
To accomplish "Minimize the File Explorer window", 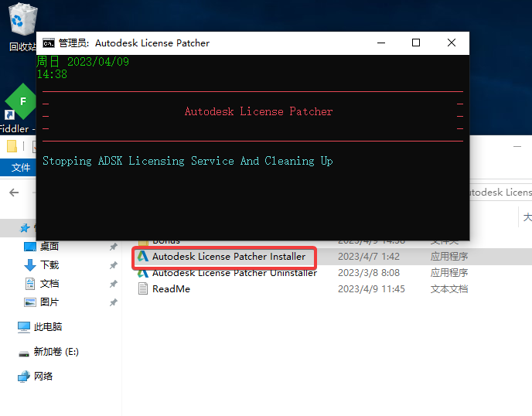I will tap(517, 147).
